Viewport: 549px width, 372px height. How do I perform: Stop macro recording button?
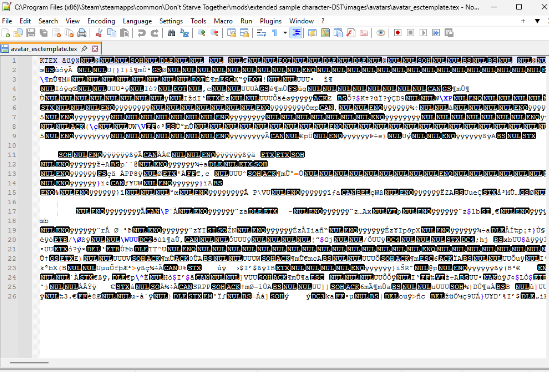[x=410, y=33]
